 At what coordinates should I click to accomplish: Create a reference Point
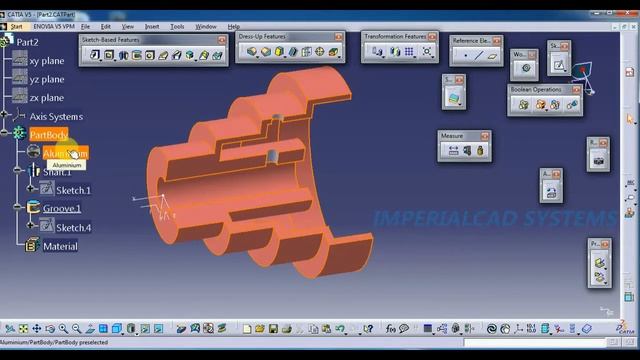click(x=465, y=56)
